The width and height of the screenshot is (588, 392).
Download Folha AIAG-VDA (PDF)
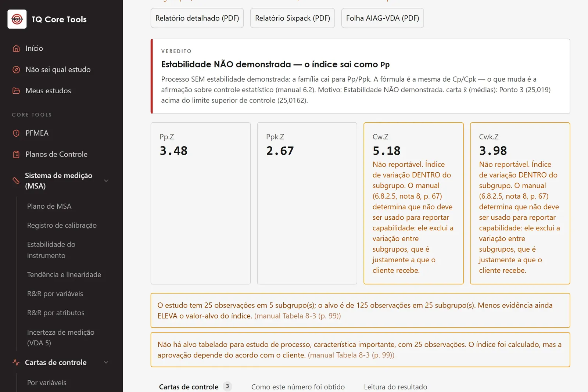pos(383,18)
